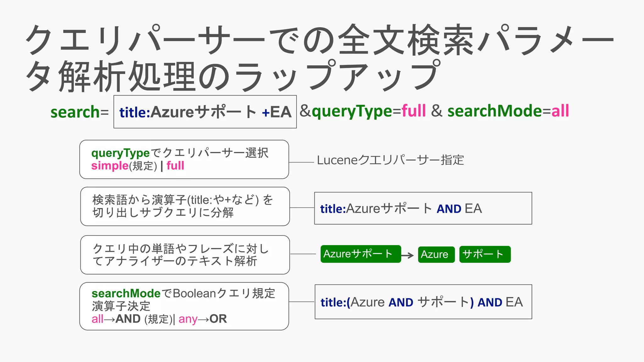
Task: Click the pink 'simple' option text
Action: [x=110, y=166]
